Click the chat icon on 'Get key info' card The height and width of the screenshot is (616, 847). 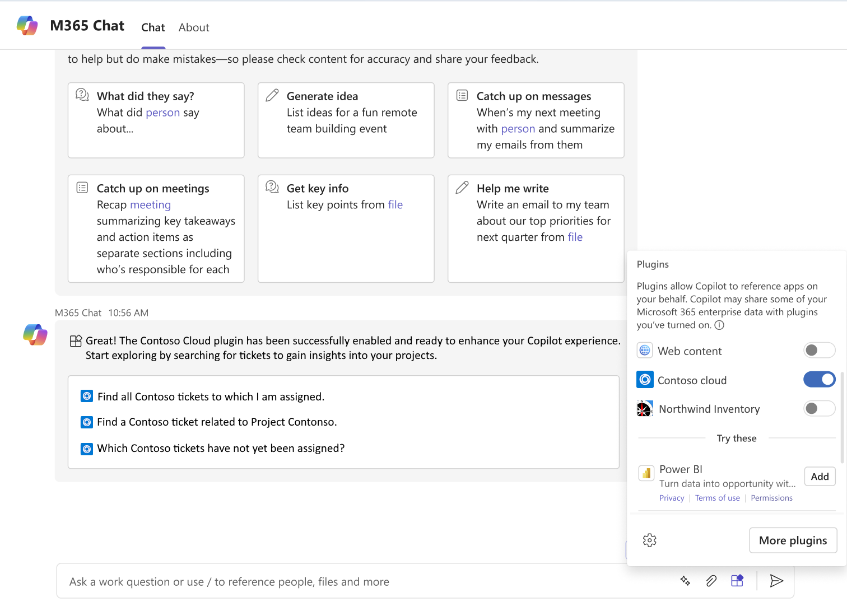272,187
